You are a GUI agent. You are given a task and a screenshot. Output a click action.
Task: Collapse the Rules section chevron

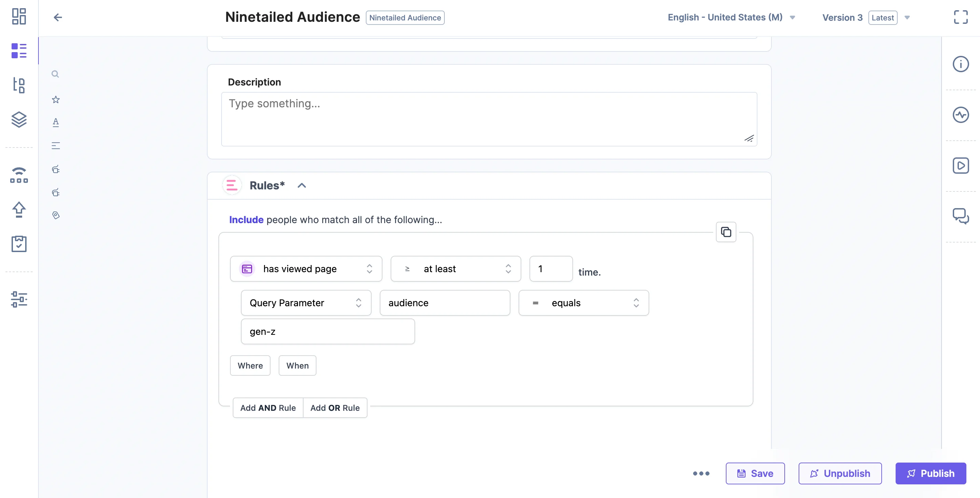tap(302, 186)
